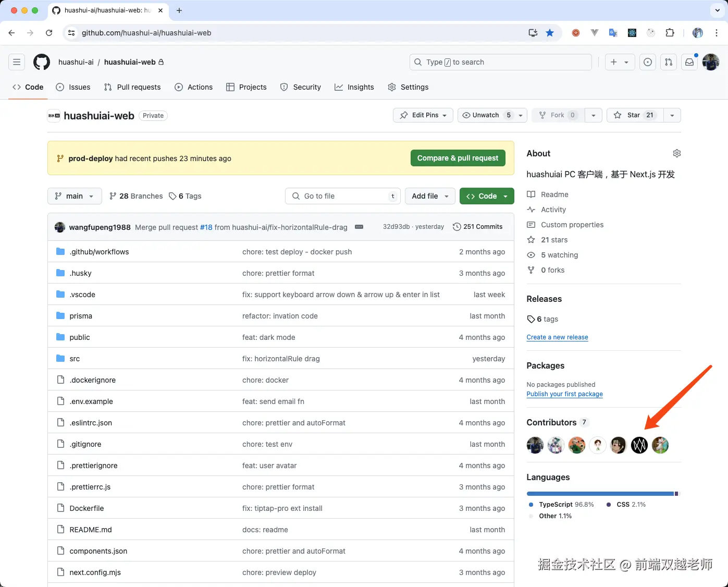Click Compare & pull request button
Image resolution: width=728 pixels, height=587 pixels.
click(458, 158)
